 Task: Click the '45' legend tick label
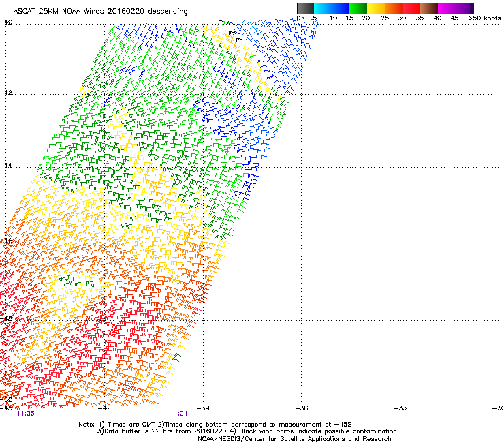454,18
